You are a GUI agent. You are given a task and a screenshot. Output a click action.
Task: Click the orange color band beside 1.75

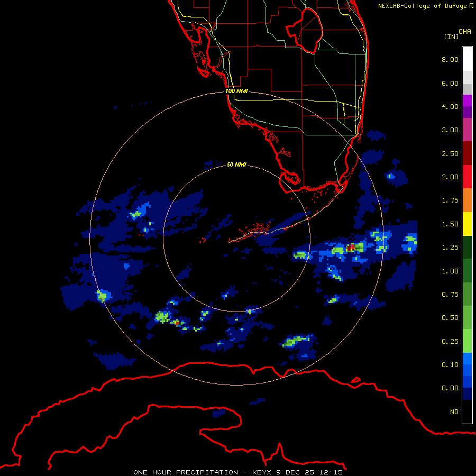point(467,200)
